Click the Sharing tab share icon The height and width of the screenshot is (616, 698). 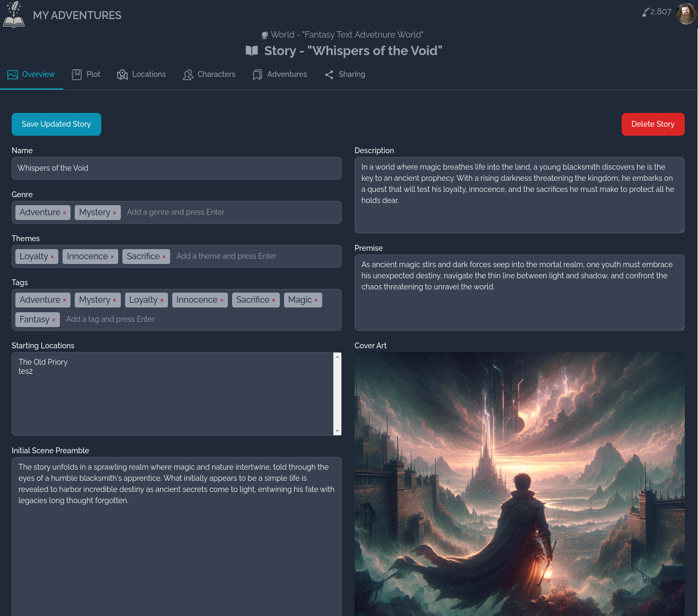[329, 75]
